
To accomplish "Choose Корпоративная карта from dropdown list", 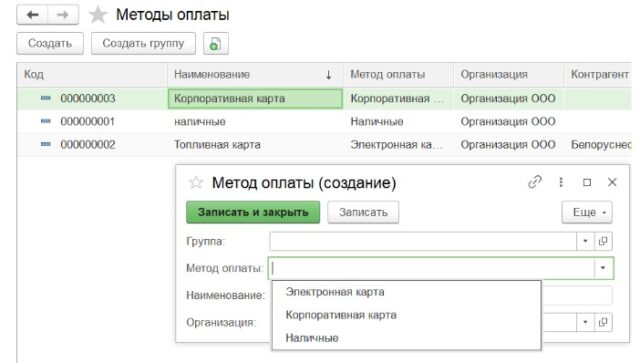I will pos(407,315).
